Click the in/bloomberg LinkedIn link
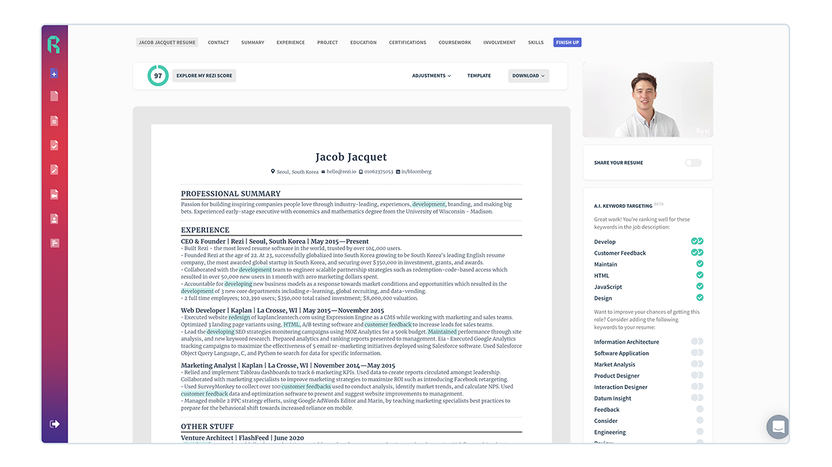 point(417,171)
